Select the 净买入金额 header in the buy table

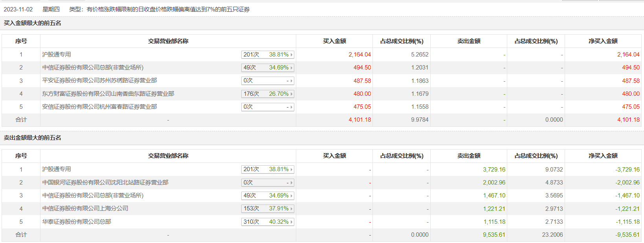tap(603, 41)
